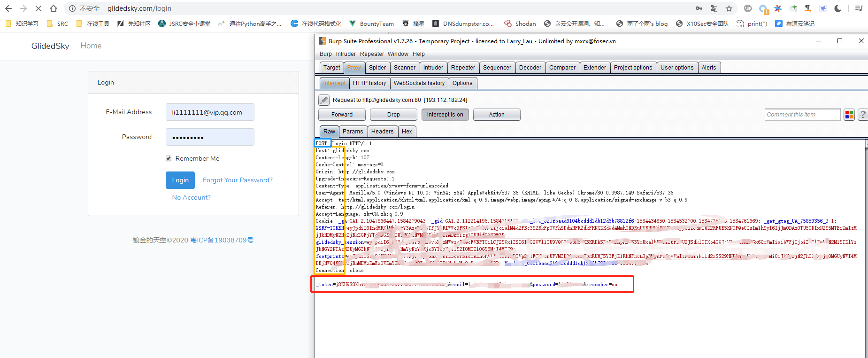Click the browser address bar URL
This screenshot has width=868, height=358.
pos(139,8)
